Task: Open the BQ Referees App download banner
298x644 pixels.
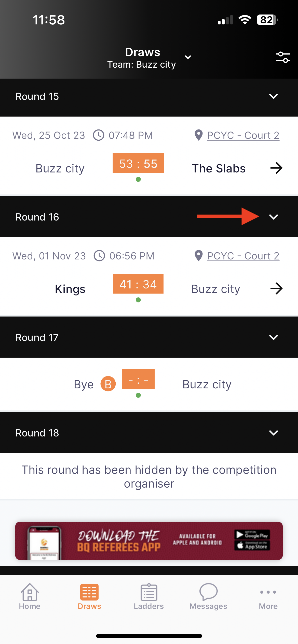Action: point(149,541)
